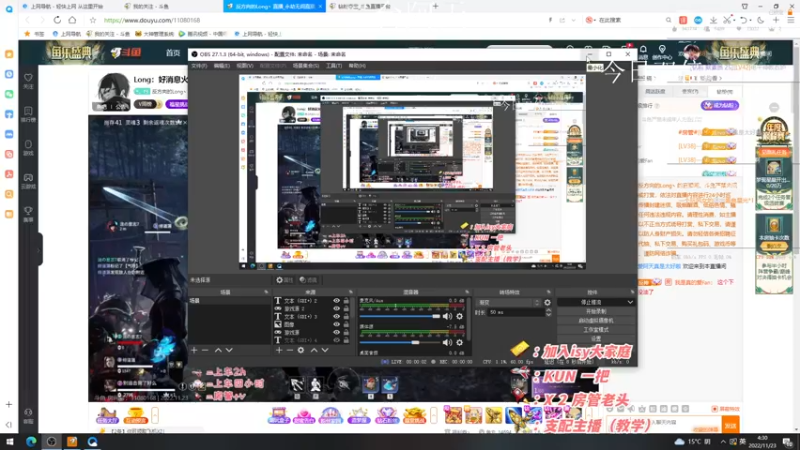Mute the media source channel in OBS mixer

[447, 342]
